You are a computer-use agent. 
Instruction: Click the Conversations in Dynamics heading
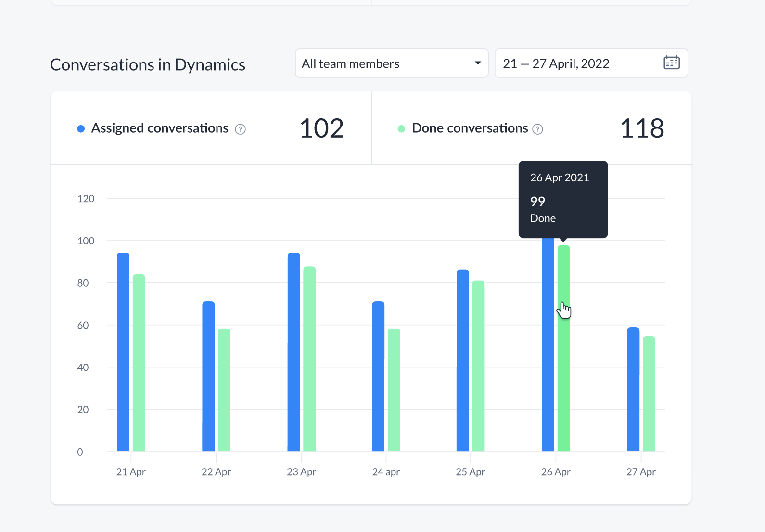click(148, 64)
